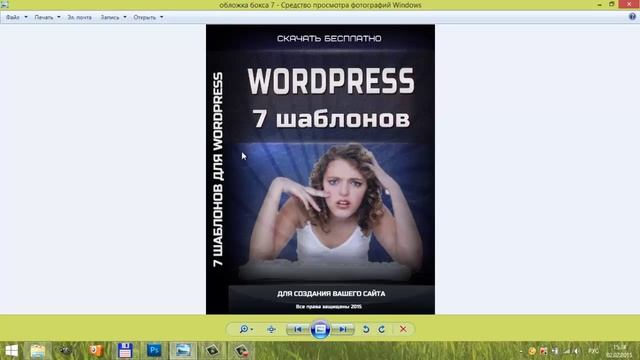This screenshot has width=640, height=360.
Task: Expand the Печать dropdown arrow
Action: tap(59, 18)
